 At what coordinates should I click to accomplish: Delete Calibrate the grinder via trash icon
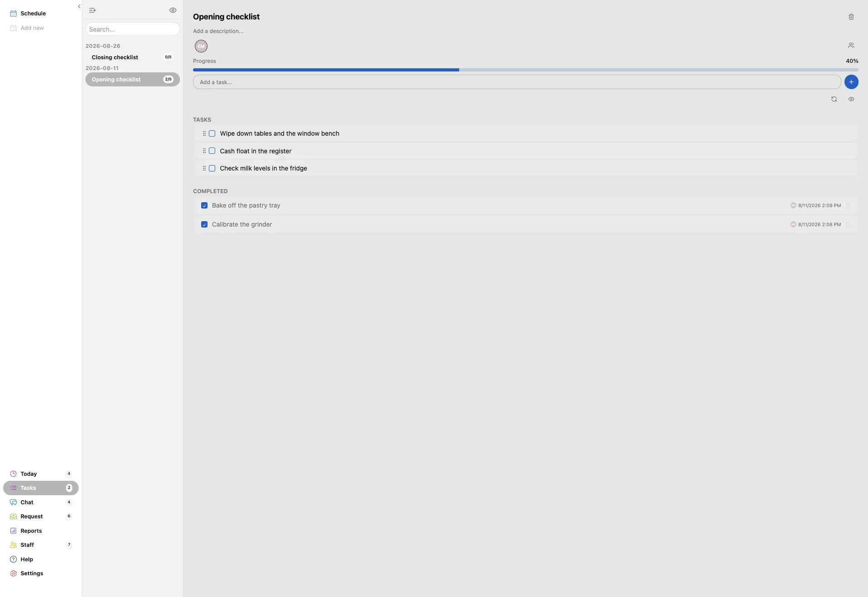click(x=848, y=224)
